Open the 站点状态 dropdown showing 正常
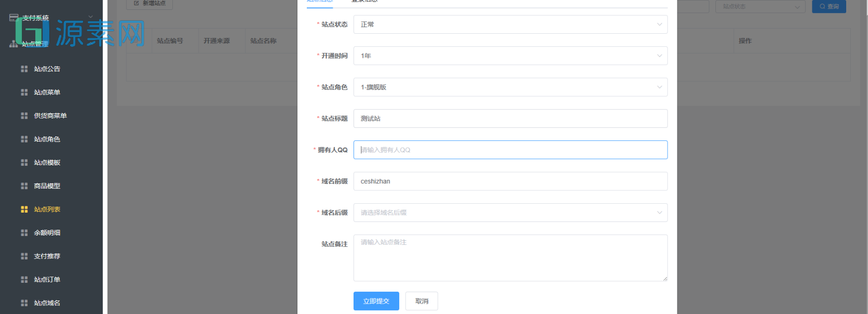This screenshot has height=314, width=868. (510, 24)
